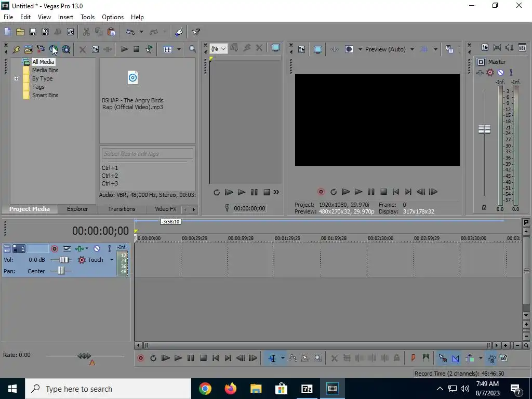Image resolution: width=532 pixels, height=399 pixels.
Task: Arm track 1 for recording
Action: (x=54, y=249)
